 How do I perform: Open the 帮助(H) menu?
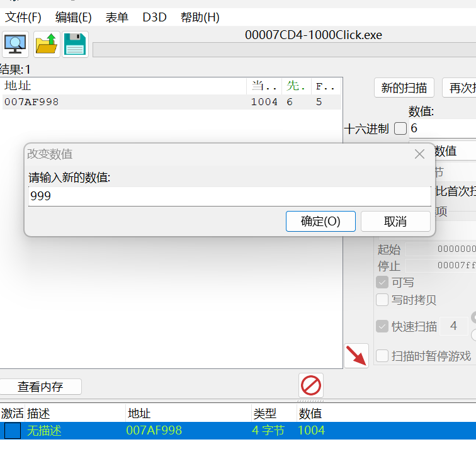click(200, 17)
